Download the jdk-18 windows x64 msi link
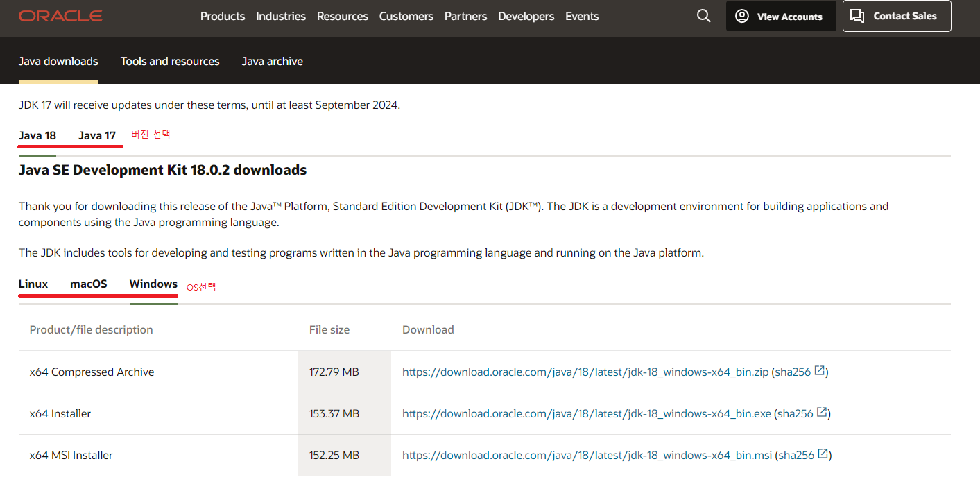This screenshot has height=491, width=980. click(x=587, y=455)
